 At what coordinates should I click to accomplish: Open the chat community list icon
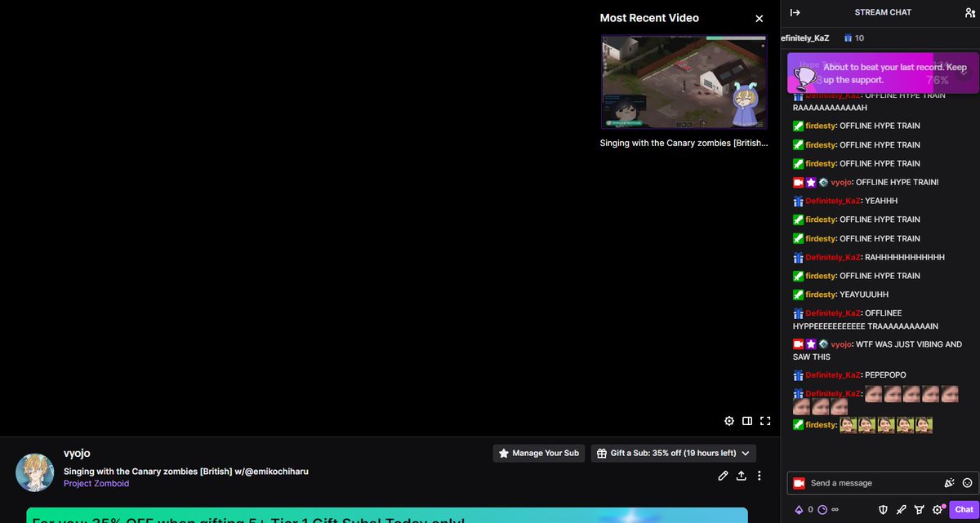point(969,12)
